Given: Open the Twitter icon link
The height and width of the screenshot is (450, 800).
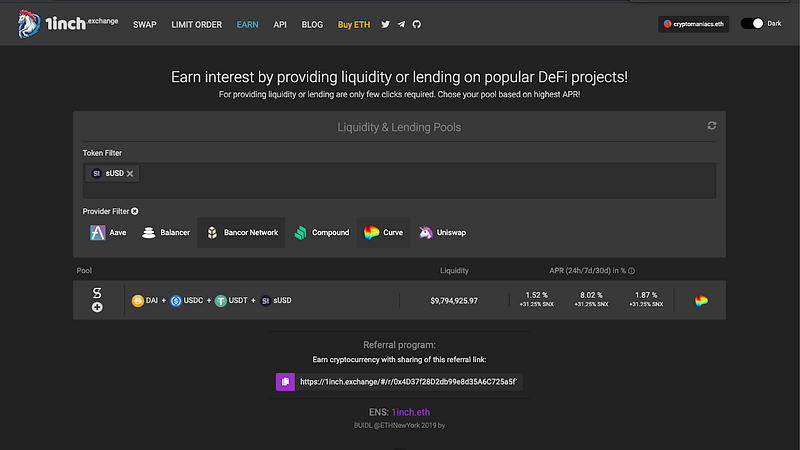Looking at the screenshot, I should point(386,24).
